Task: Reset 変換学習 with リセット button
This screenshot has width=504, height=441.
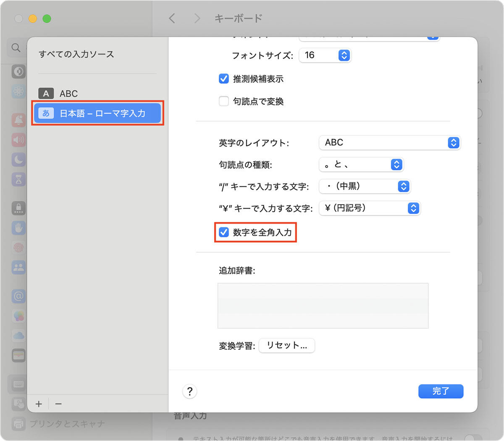Action: tap(287, 346)
